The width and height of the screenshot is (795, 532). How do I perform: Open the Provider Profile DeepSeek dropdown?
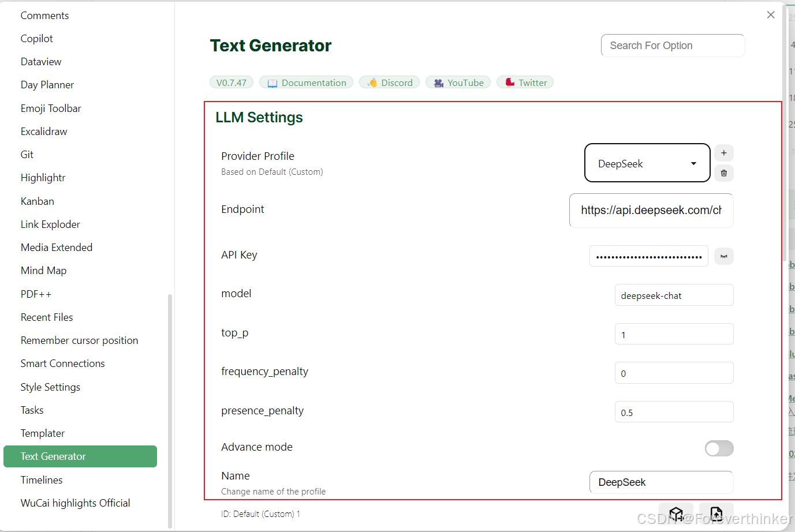(647, 163)
